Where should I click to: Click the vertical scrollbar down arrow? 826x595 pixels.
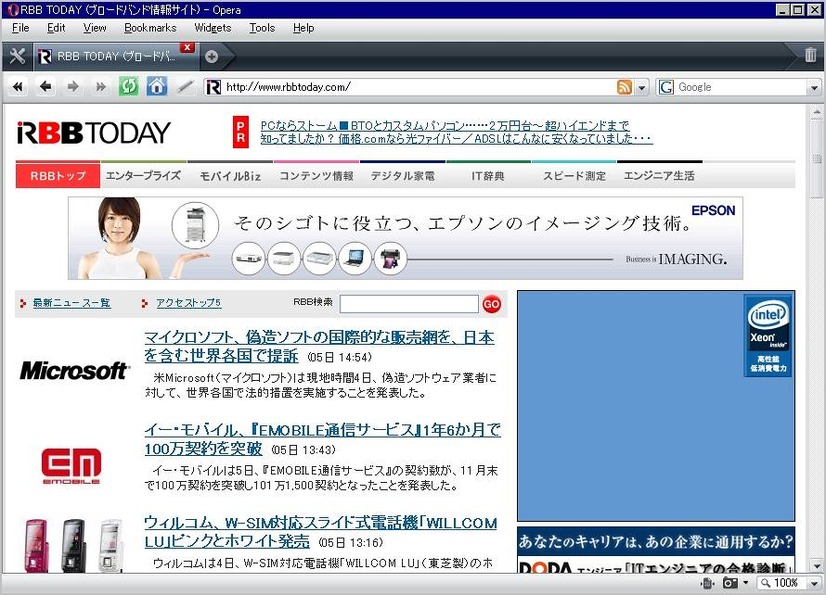coord(817,566)
